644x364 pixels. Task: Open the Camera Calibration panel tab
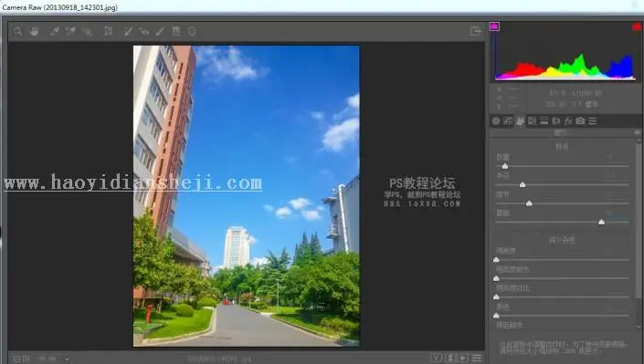pos(580,120)
